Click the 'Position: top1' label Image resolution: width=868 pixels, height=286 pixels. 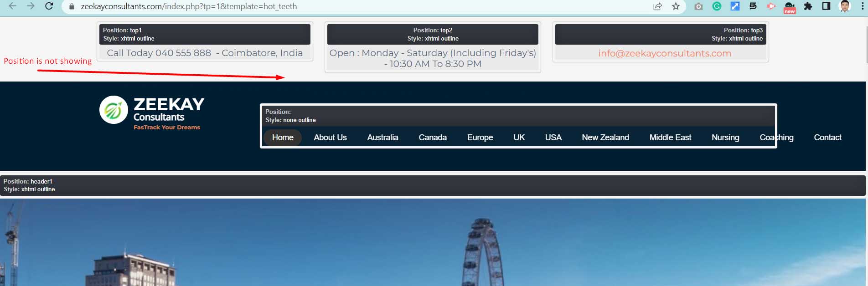(122, 30)
